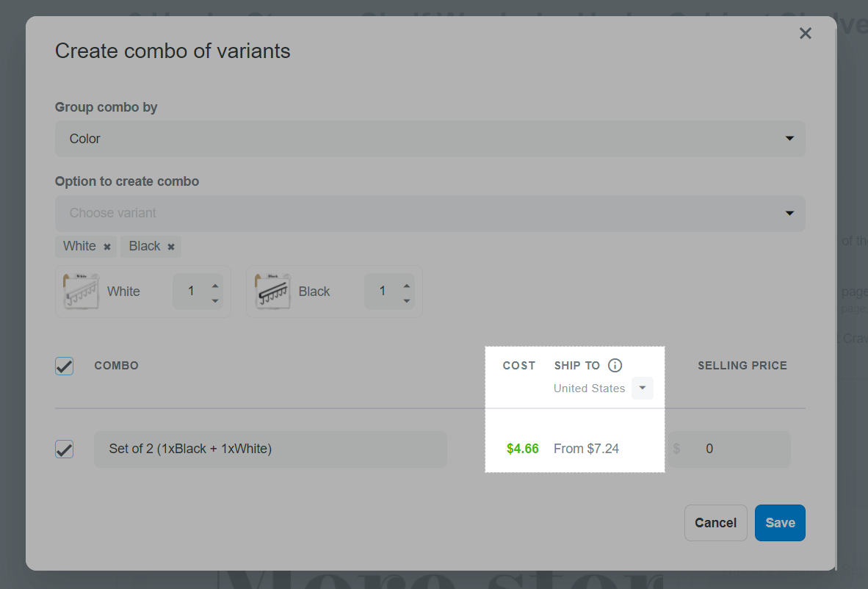
Task: Remove the White variant tag
Action: tap(106, 247)
